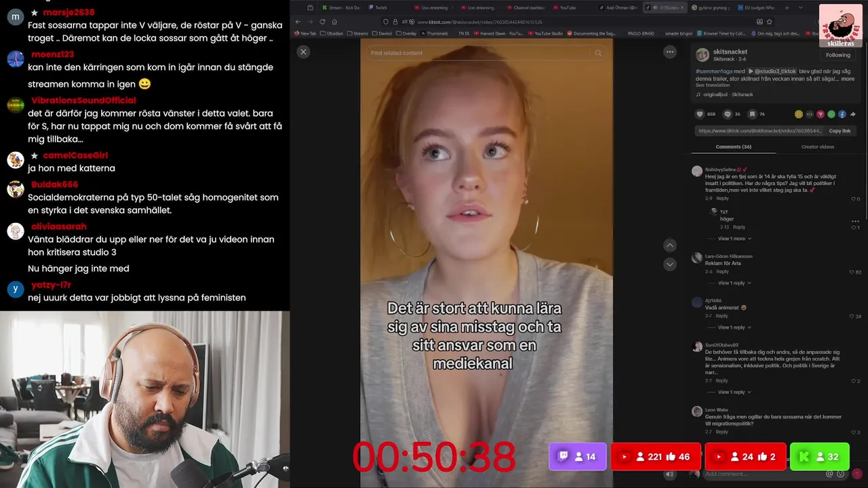Open options dots on TAT reply
This screenshot has width=868, height=488.
(x=855, y=221)
